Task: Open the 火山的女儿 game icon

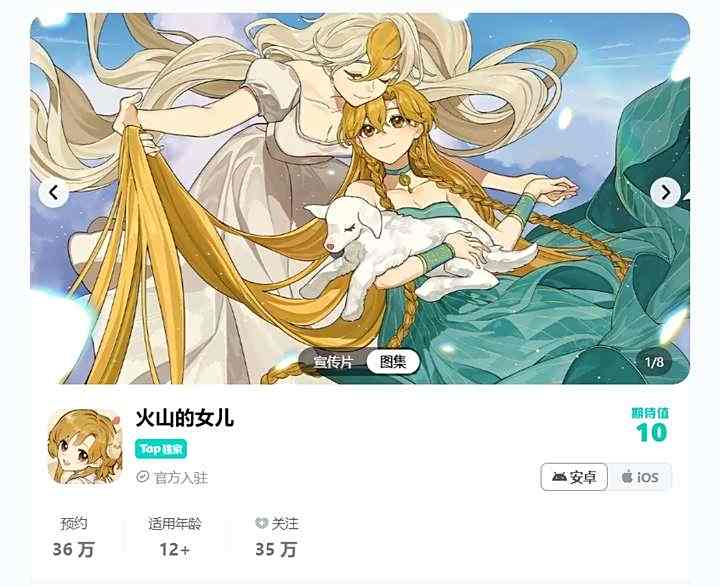Action: [85, 446]
